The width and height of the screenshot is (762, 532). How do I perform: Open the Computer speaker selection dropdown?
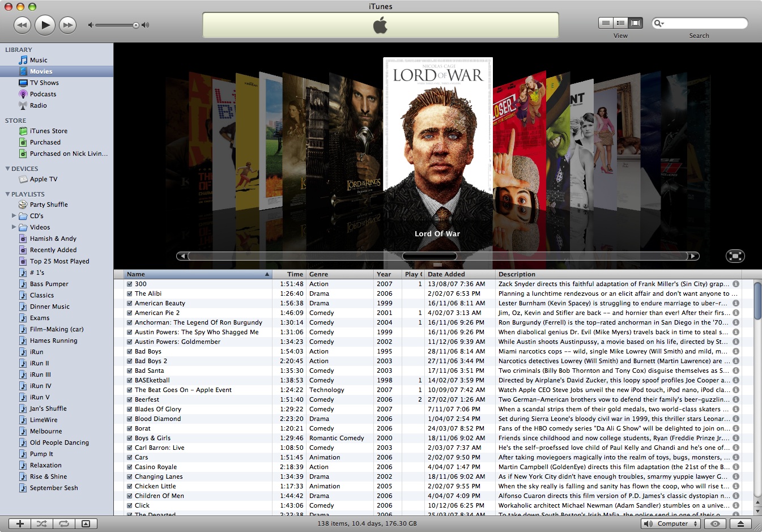coord(671,524)
